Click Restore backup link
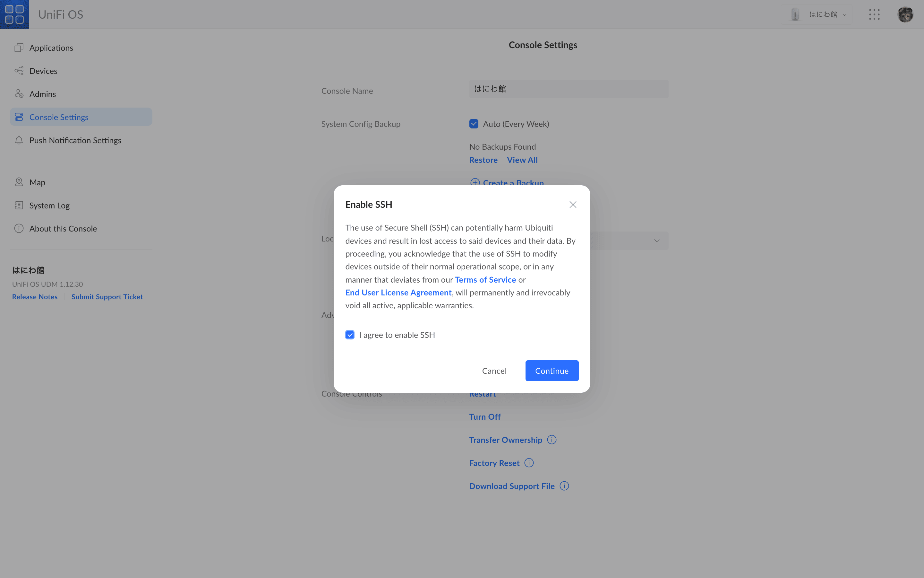The height and width of the screenshot is (578, 924). pos(483,160)
